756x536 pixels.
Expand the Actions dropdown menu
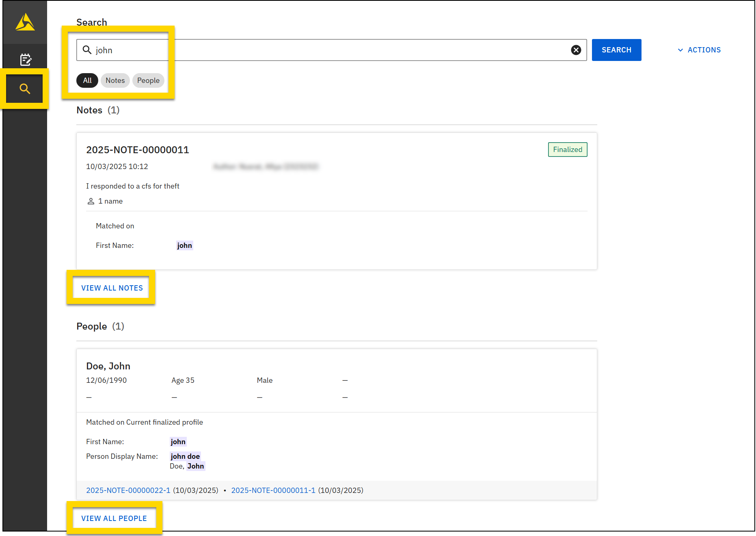[704, 50]
